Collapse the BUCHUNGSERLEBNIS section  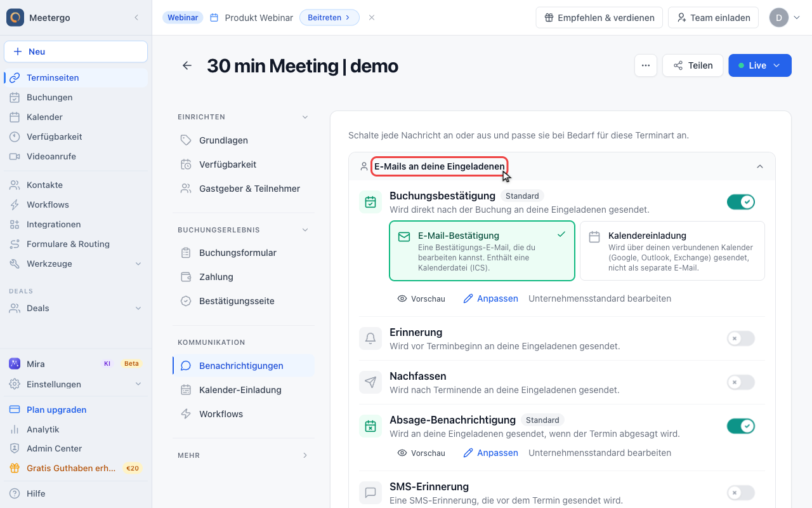tap(305, 230)
